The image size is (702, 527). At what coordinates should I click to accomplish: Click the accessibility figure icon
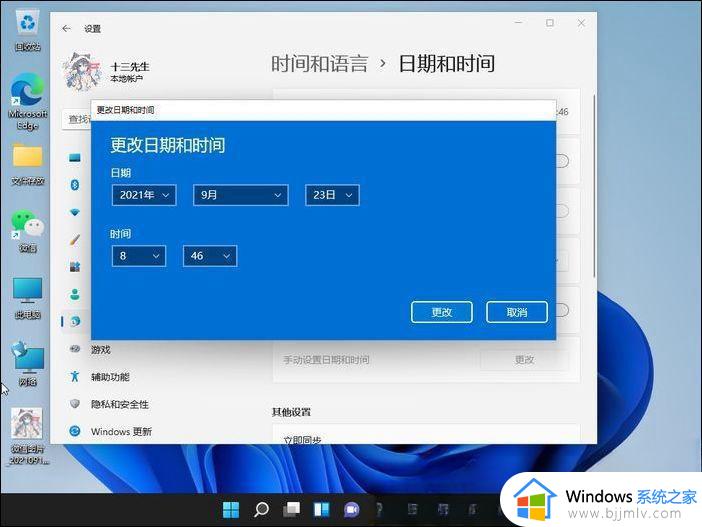[75, 377]
